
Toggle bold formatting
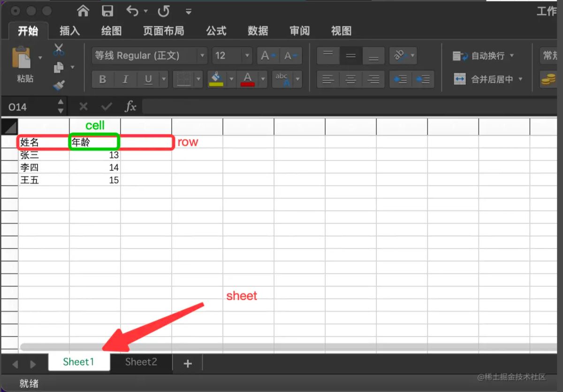pyautogui.click(x=102, y=79)
